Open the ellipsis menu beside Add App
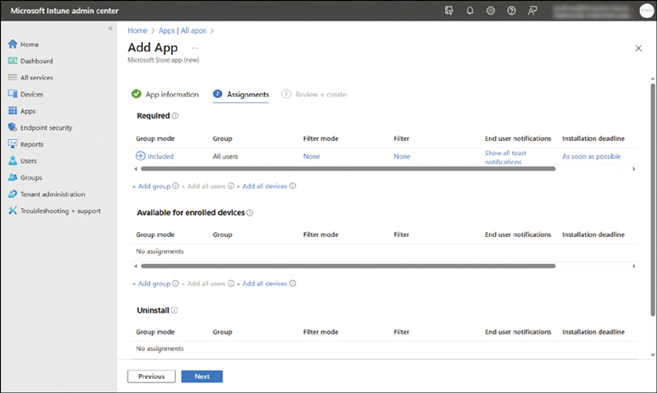 pos(195,48)
